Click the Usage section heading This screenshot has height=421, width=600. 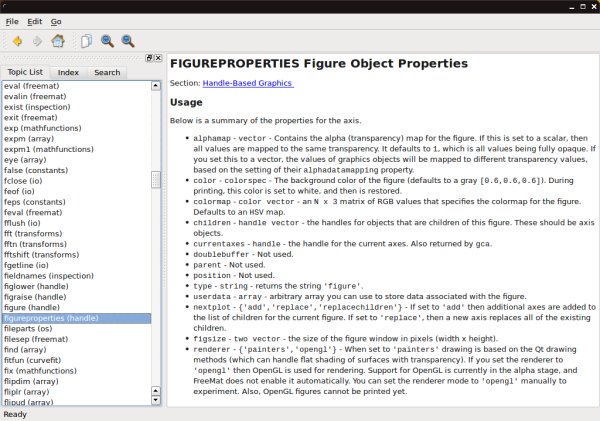pyautogui.click(x=186, y=102)
